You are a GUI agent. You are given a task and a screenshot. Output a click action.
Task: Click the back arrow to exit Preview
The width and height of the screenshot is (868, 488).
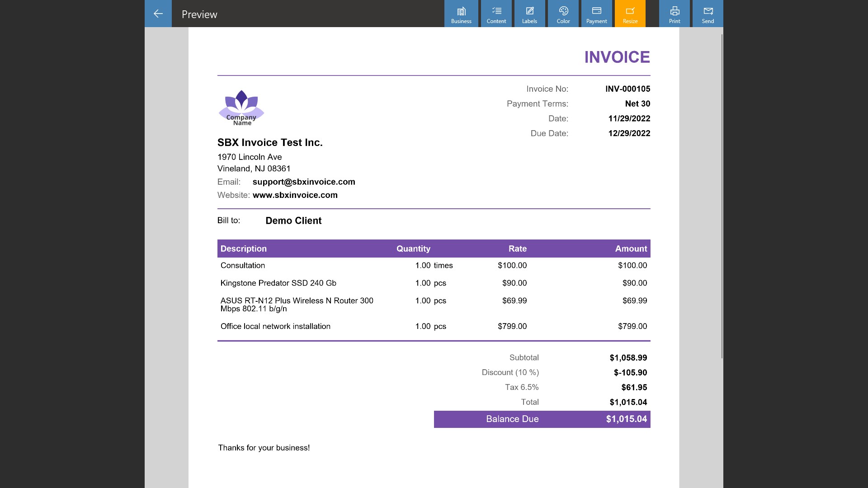pyautogui.click(x=158, y=13)
